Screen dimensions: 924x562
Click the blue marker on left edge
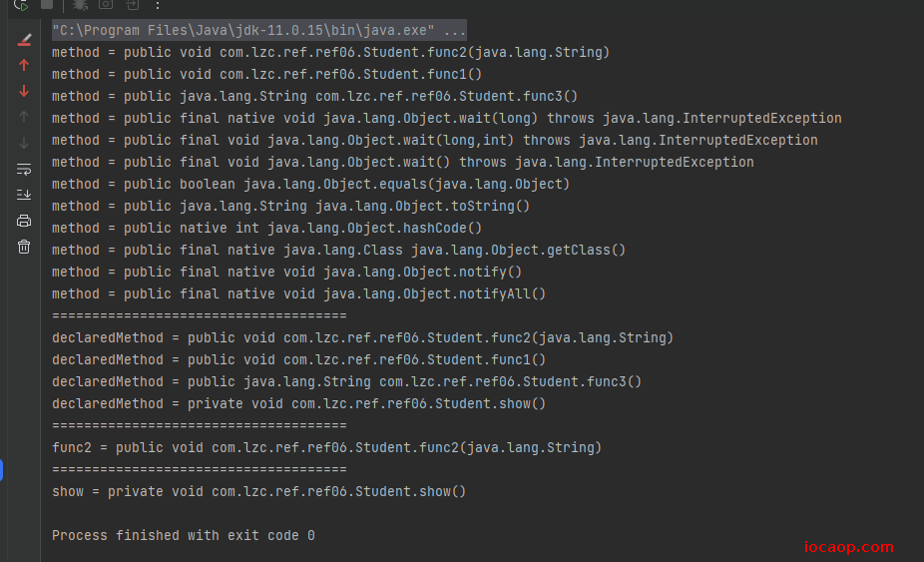point(2,470)
